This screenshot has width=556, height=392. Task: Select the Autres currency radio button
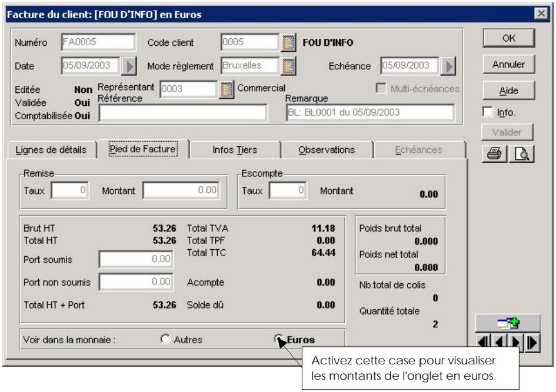165,339
